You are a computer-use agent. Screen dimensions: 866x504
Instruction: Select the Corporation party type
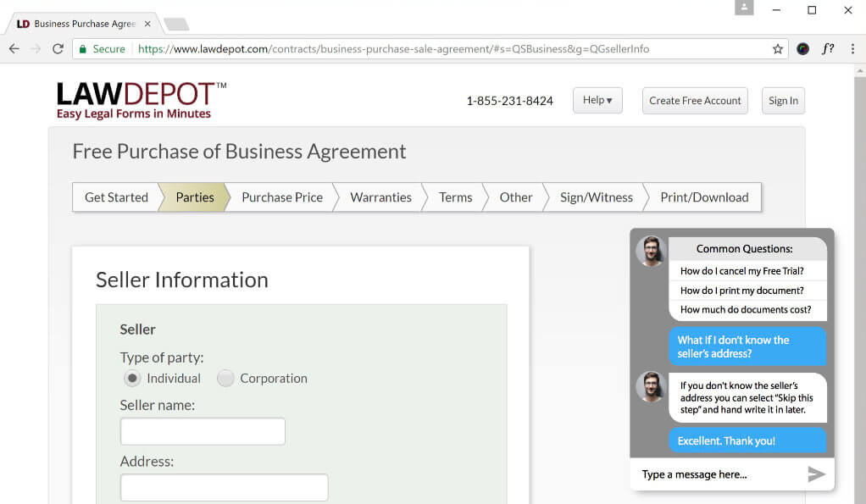click(225, 379)
